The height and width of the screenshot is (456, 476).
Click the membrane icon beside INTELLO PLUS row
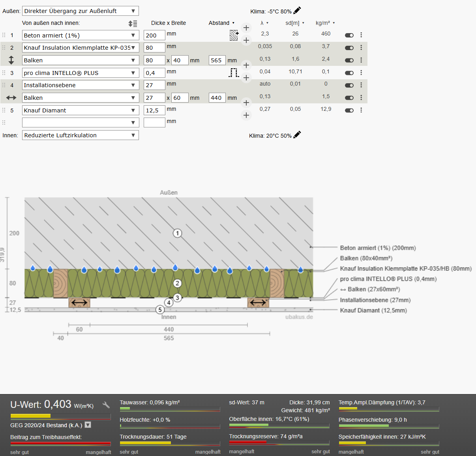(234, 73)
